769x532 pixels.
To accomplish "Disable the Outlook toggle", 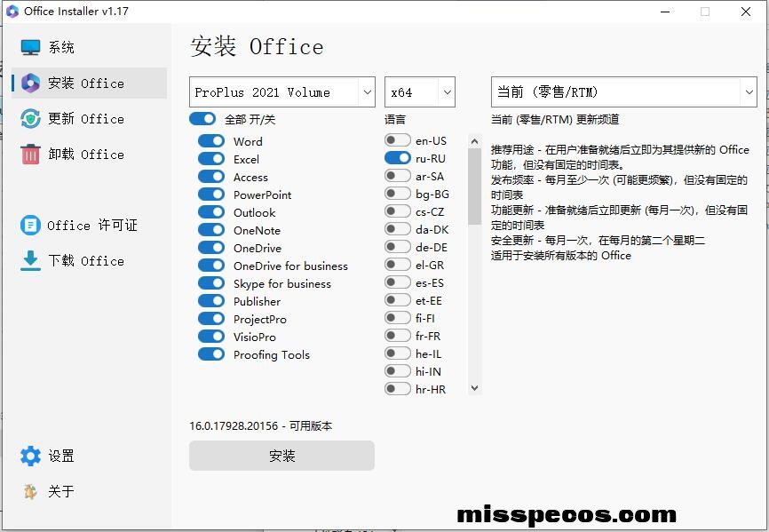I will point(211,211).
